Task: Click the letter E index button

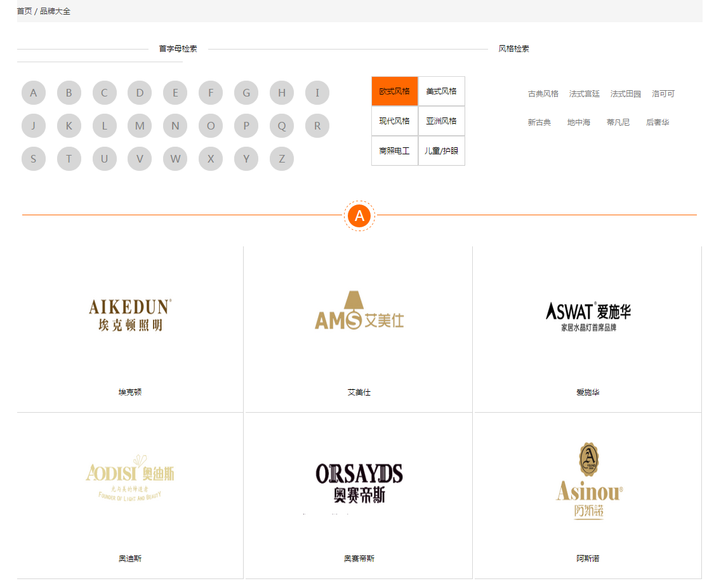Action: [175, 93]
